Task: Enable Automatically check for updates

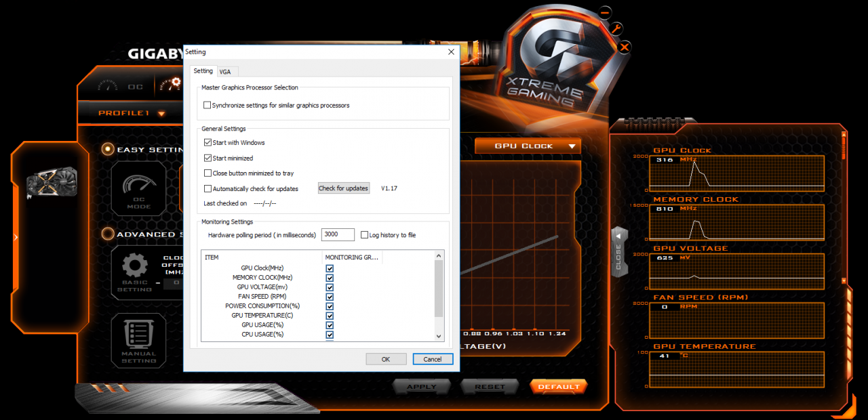Action: coord(208,188)
